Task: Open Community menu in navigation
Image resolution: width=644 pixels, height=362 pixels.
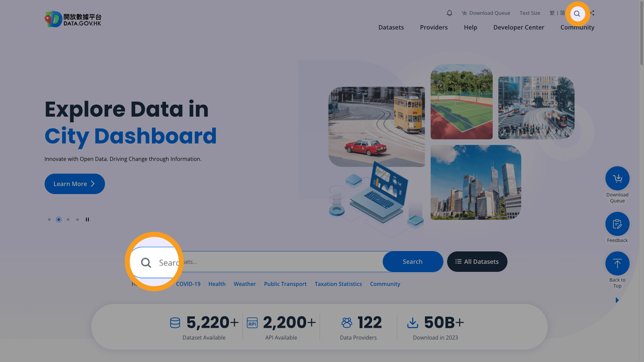Action: (577, 27)
